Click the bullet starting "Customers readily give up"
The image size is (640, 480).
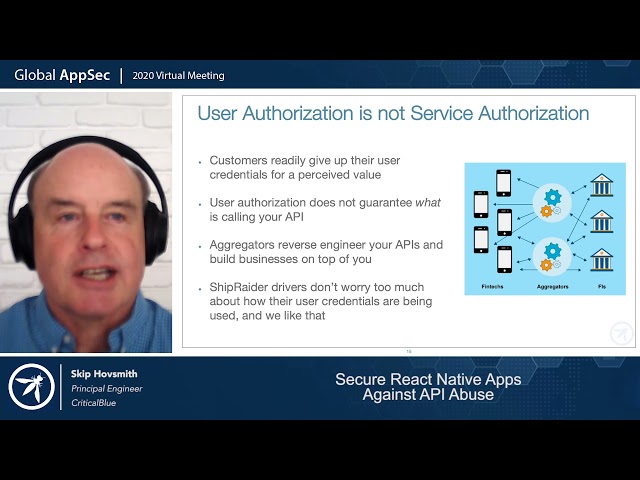tap(305, 167)
